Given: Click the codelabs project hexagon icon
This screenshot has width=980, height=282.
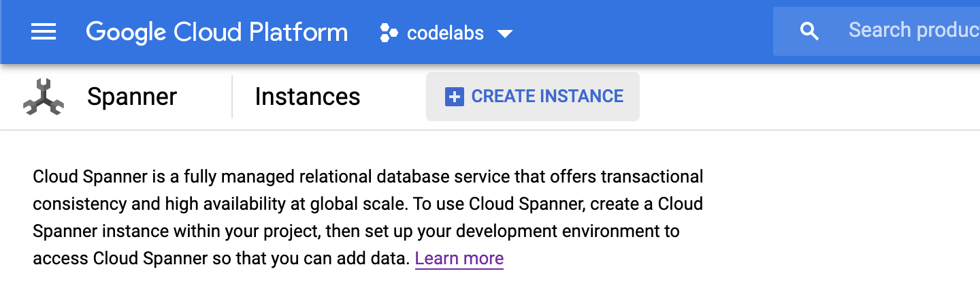Looking at the screenshot, I should (x=389, y=33).
